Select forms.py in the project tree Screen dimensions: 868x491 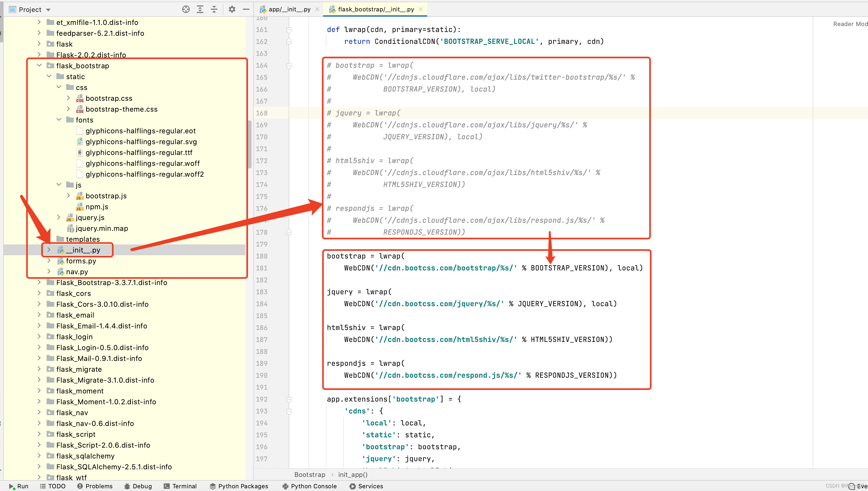click(81, 261)
